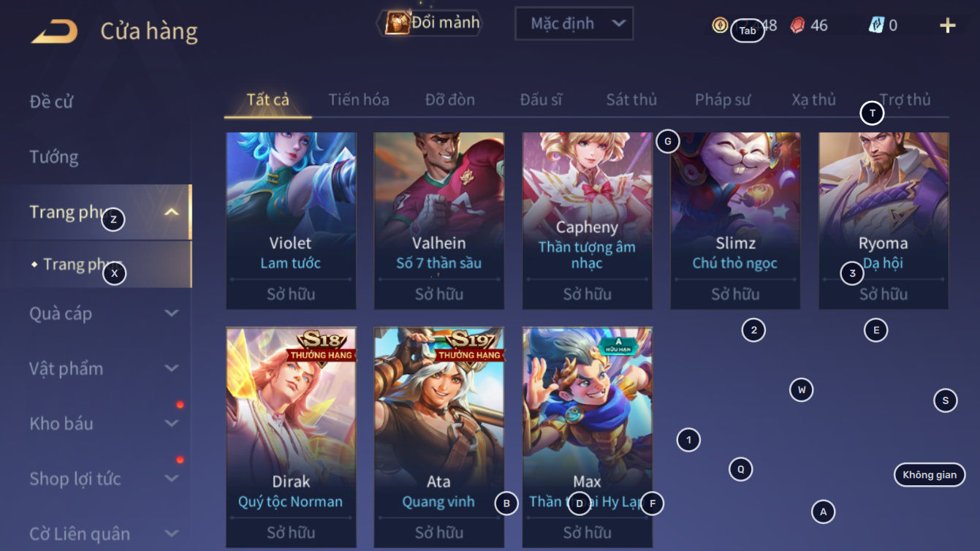Click the golden back arrow icon
Viewport: 980px width, 551px height.
click(54, 31)
